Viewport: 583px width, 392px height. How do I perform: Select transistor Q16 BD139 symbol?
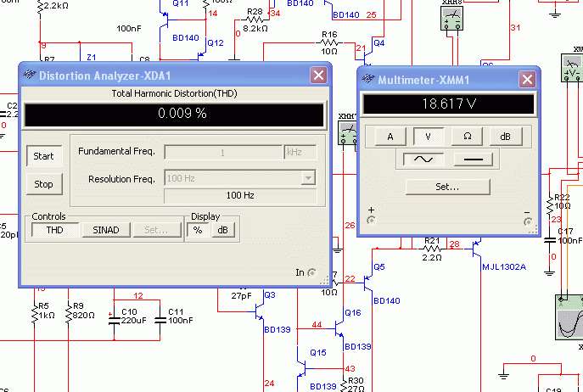[339, 328]
